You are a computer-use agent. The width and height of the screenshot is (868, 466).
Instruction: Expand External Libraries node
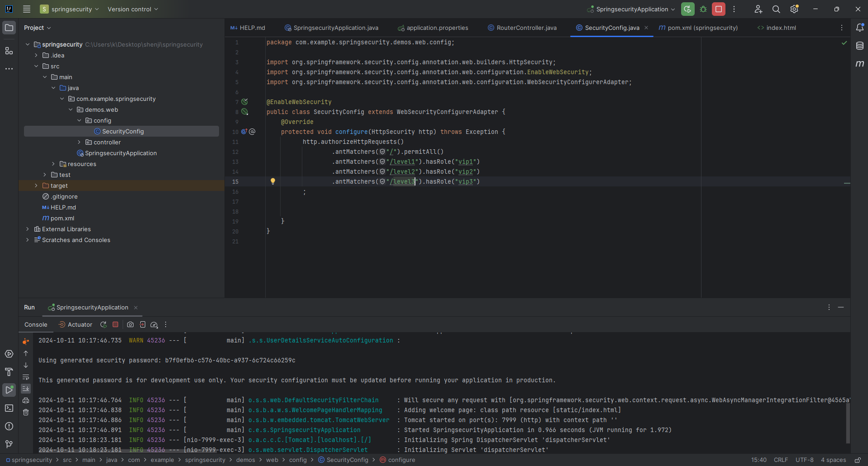[x=28, y=229]
